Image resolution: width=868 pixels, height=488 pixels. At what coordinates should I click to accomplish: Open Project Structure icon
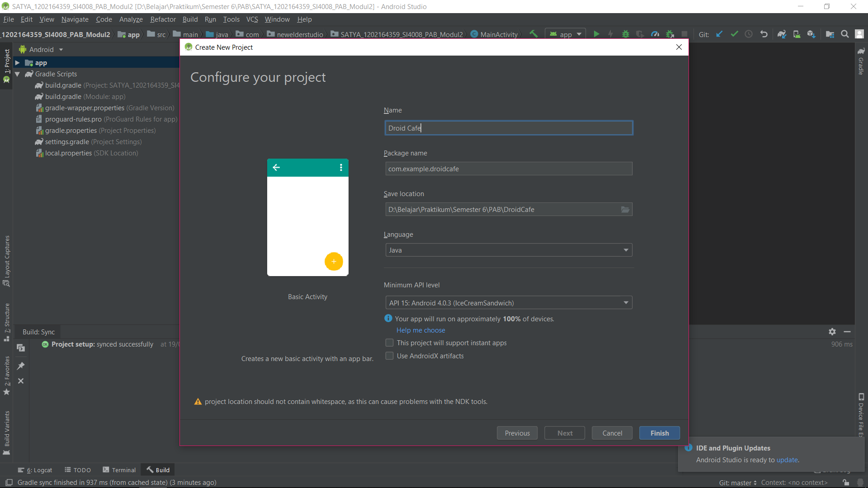pyautogui.click(x=830, y=34)
